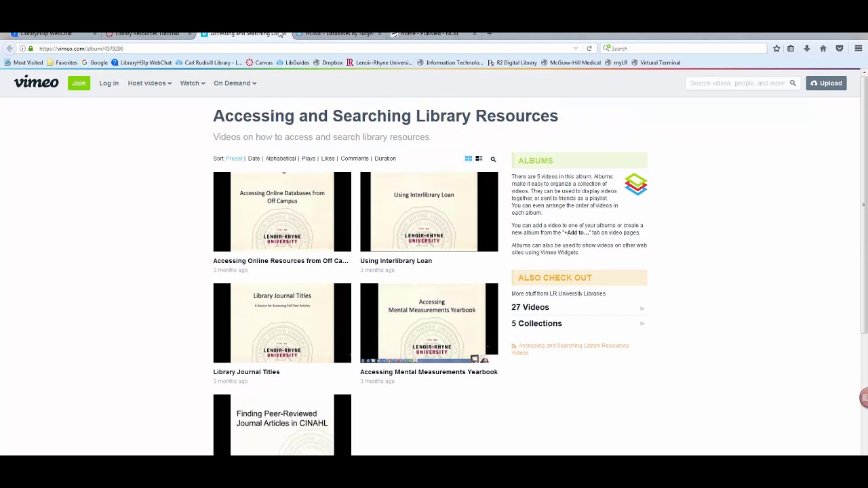Viewport: 868px width, 488px height.
Task: Click arrow beside 5 Collections
Action: click(x=642, y=324)
